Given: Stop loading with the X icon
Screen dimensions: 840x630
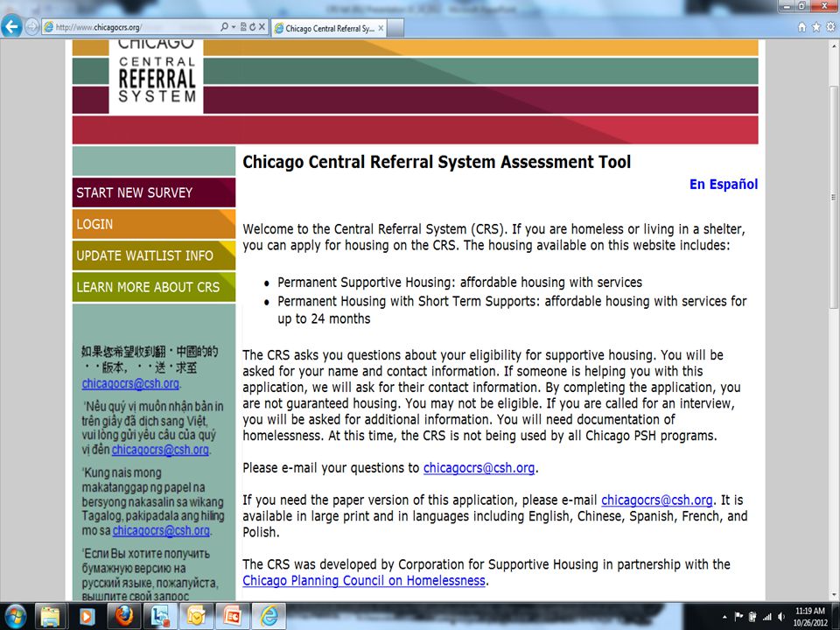Looking at the screenshot, I should coord(262,27).
